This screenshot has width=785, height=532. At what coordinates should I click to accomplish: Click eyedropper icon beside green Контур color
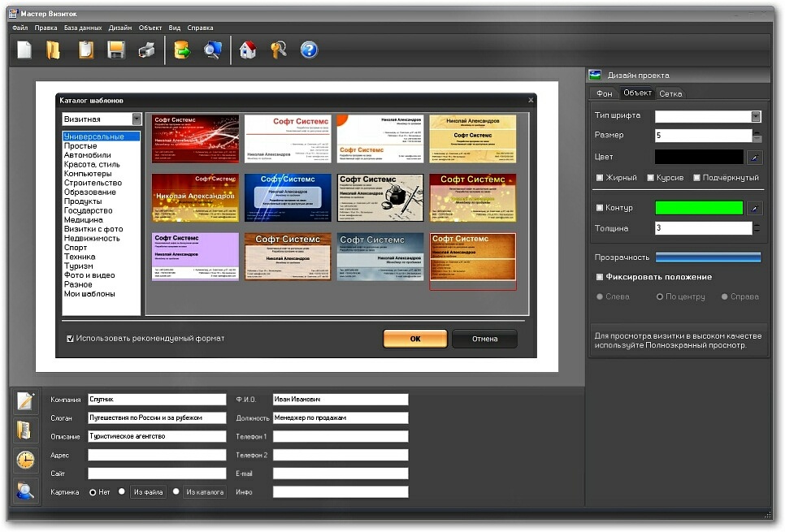click(755, 209)
